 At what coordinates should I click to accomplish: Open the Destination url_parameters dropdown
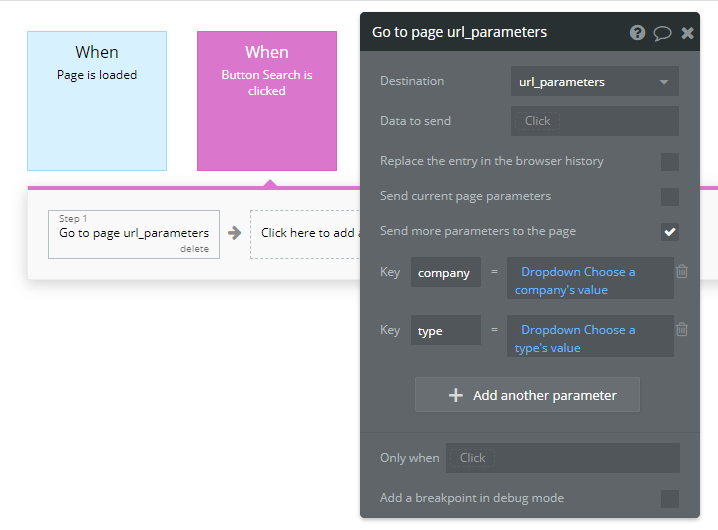click(594, 82)
